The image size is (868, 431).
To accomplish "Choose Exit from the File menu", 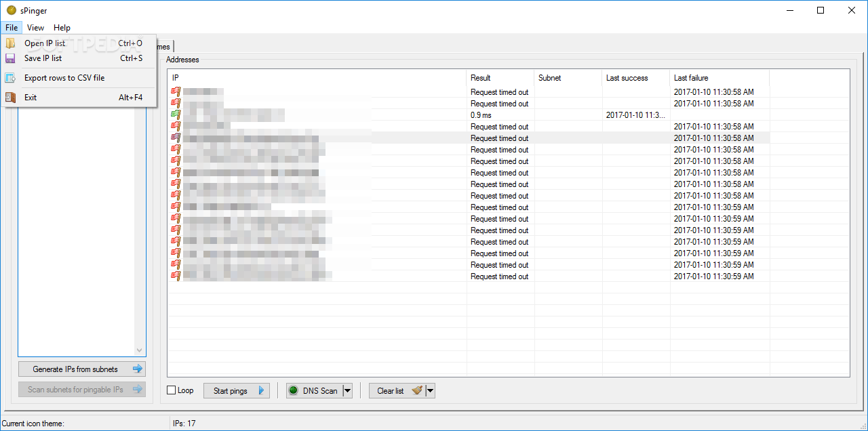I will point(80,98).
